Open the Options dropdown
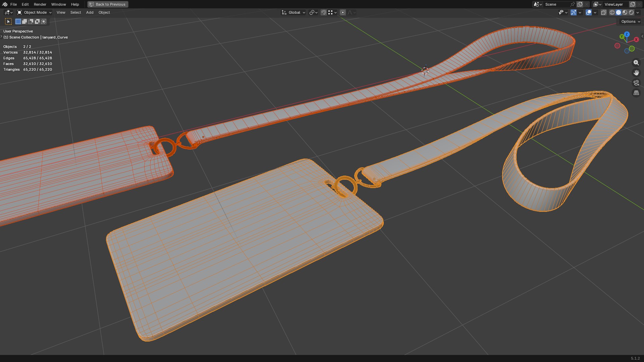This screenshot has height=362, width=644. pos(631,21)
